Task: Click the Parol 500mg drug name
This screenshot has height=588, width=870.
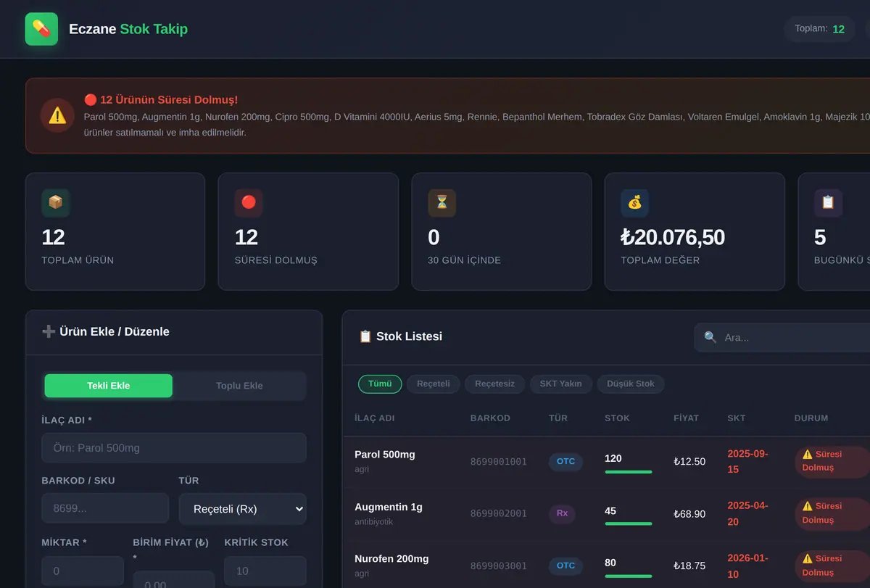Action: [x=385, y=455]
